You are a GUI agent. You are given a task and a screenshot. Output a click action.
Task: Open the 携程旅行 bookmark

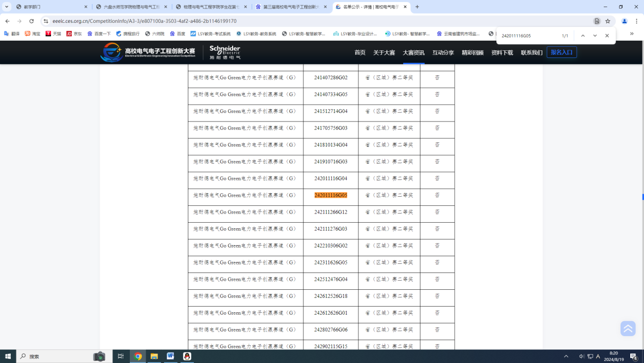pos(127,34)
